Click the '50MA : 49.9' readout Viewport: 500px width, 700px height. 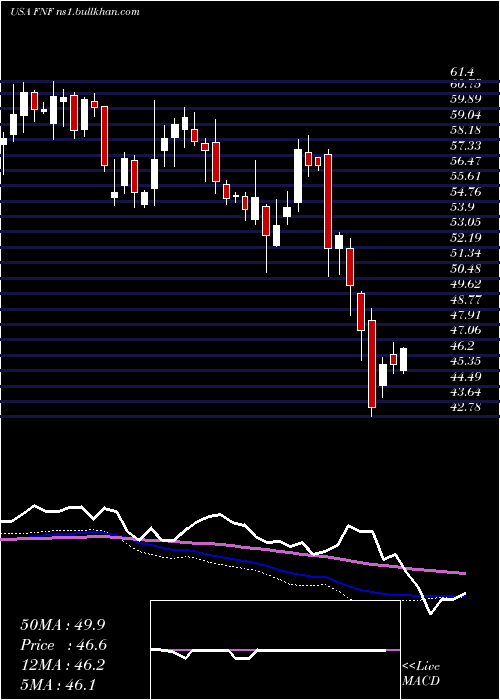click(x=62, y=625)
